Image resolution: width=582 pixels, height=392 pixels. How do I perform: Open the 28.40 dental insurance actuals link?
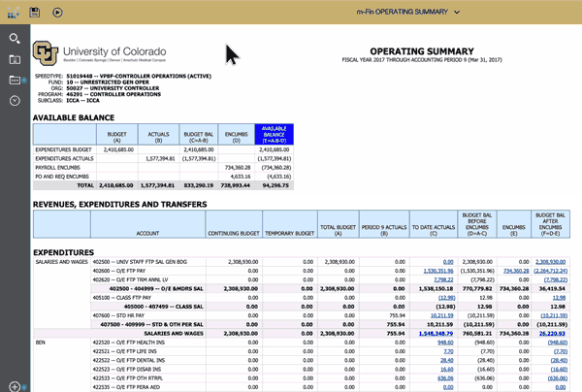(447, 360)
